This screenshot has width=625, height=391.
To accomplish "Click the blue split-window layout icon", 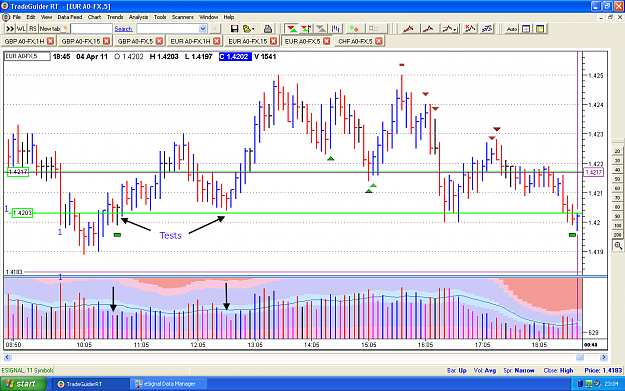I will [x=526, y=29].
